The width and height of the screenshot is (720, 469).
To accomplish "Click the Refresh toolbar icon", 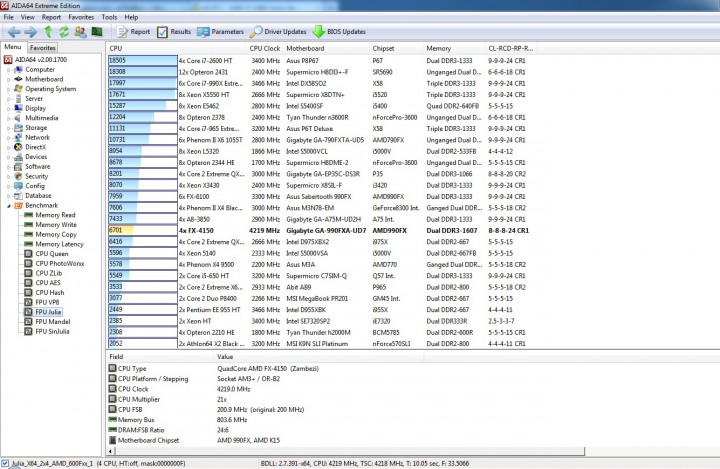I will click(64, 32).
